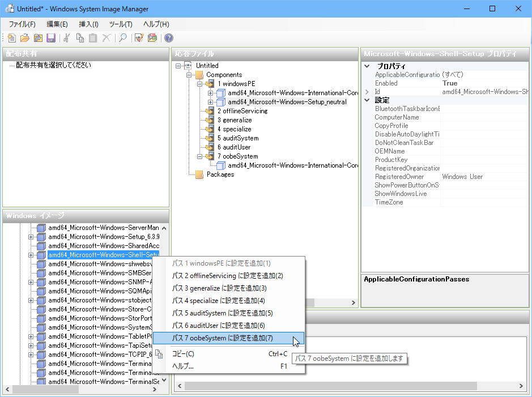
Task: Select amd64_Microsoft-Windows-StorPort in image tree
Action: (100, 318)
